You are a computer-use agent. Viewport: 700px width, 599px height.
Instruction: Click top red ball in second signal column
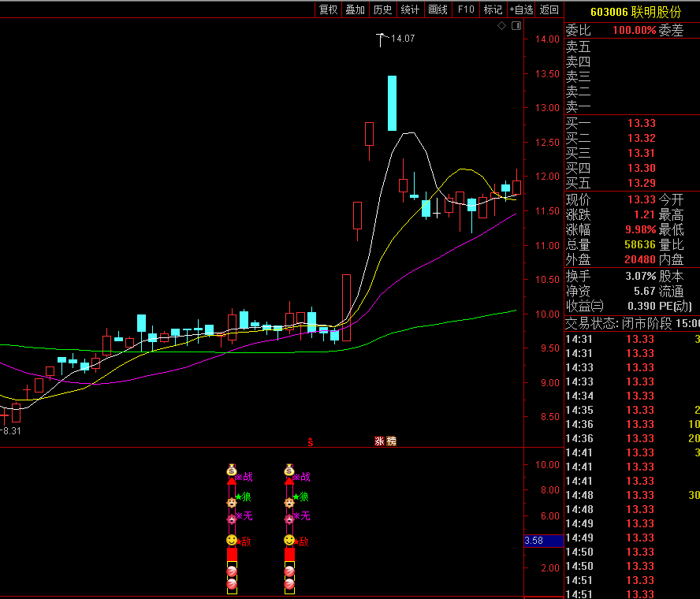click(289, 571)
